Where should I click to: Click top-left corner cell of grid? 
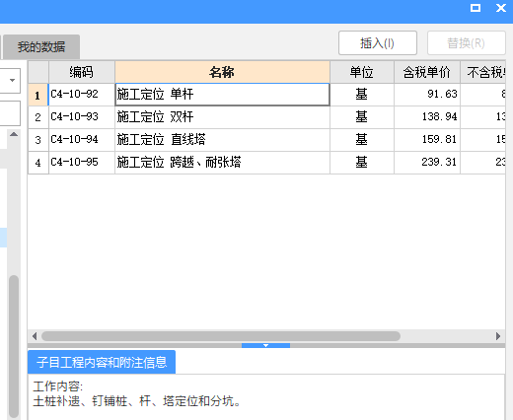(x=38, y=72)
